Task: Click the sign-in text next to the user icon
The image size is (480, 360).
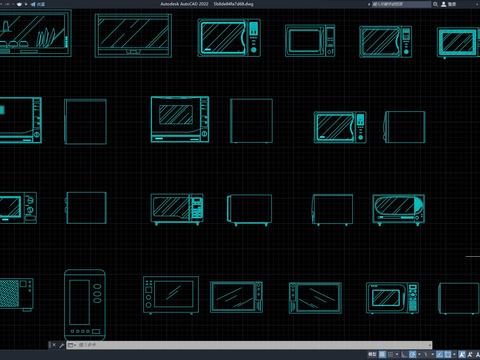Action: [452, 4]
